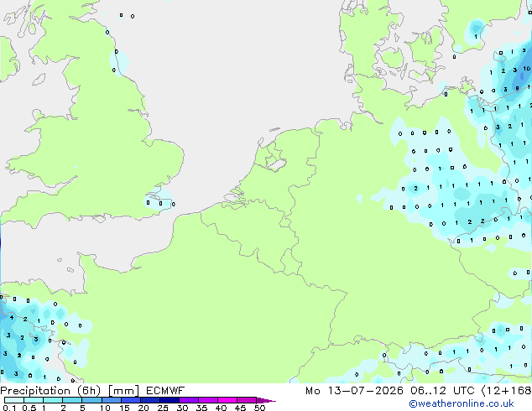Viewport: 532px width, 411px height.
Task: Click the map value "8" in dark blue Baltic area
Action: [x=518, y=89]
